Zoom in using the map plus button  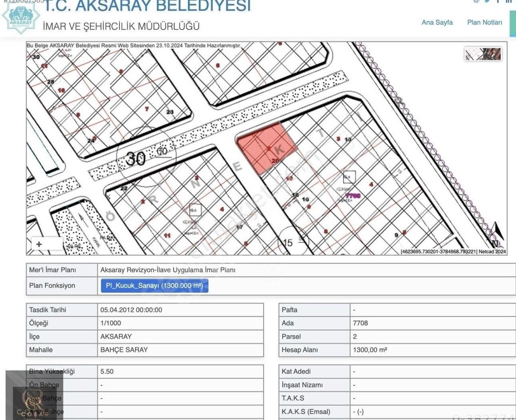click(x=39, y=244)
